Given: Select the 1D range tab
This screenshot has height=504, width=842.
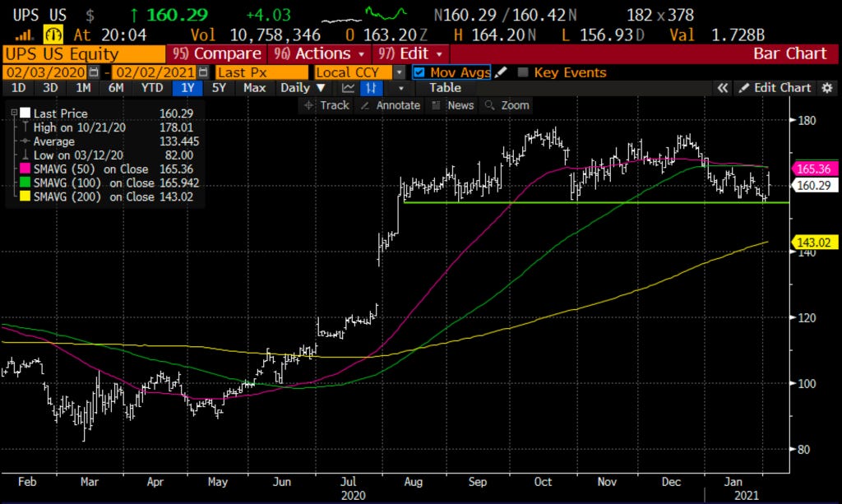Looking at the screenshot, I should [x=18, y=88].
